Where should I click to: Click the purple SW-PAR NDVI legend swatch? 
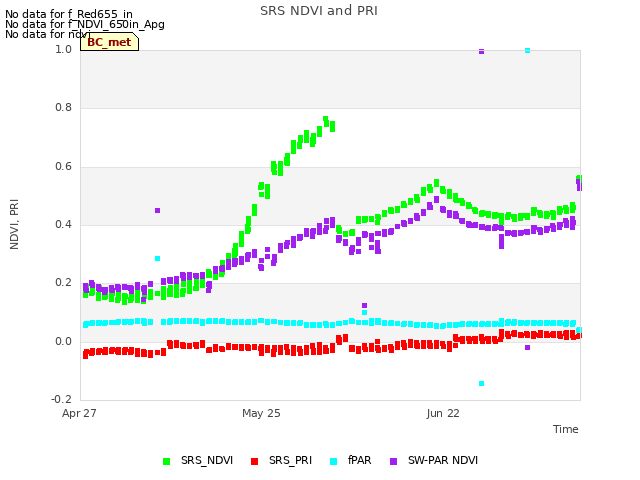pyautogui.click(x=393, y=461)
